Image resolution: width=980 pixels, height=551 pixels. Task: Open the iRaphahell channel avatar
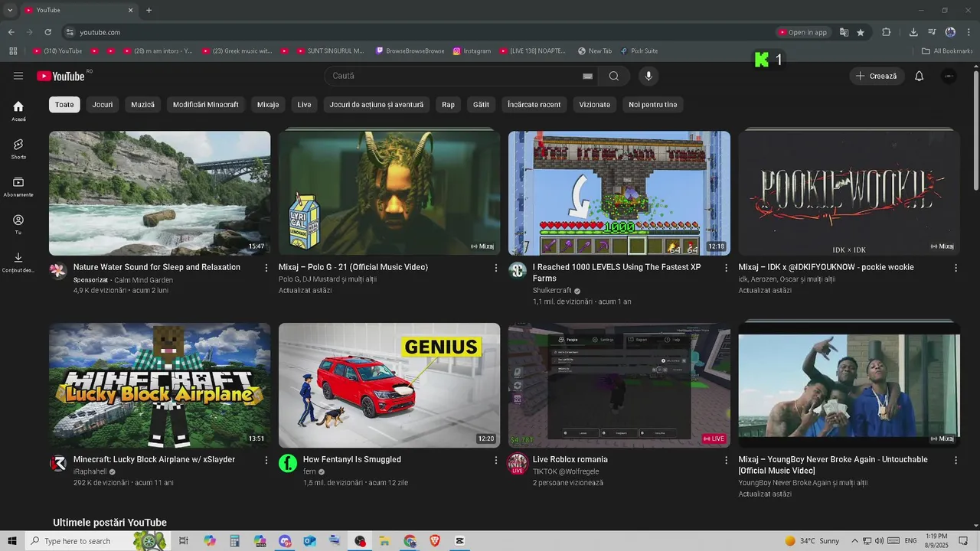(58, 463)
